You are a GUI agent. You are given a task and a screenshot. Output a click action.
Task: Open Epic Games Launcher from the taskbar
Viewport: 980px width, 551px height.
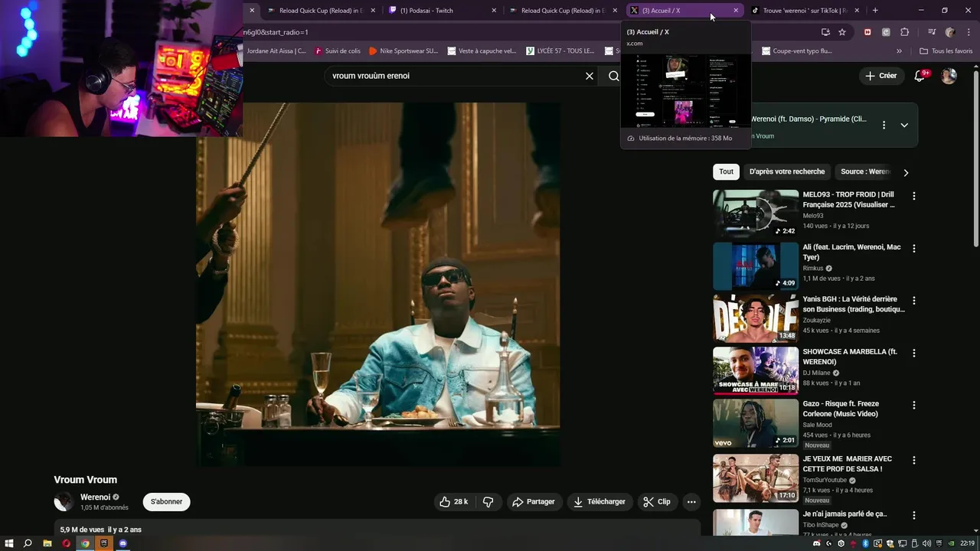pyautogui.click(x=104, y=543)
